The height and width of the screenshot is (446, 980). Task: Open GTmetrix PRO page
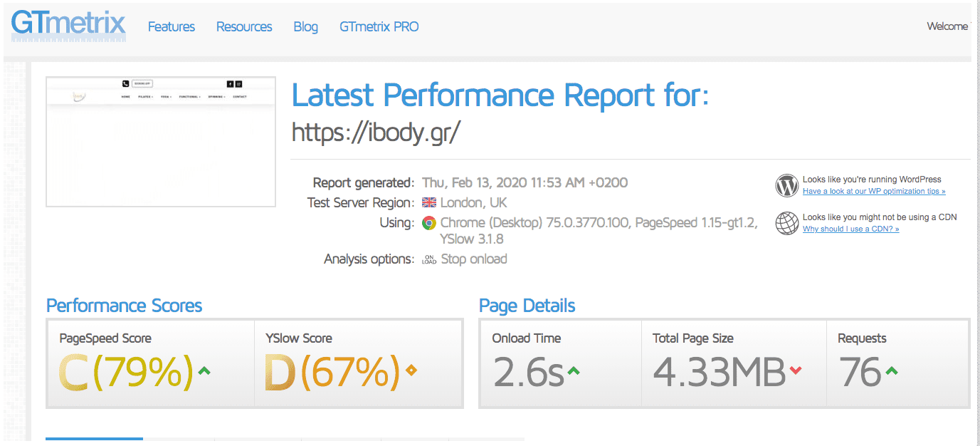point(379,27)
